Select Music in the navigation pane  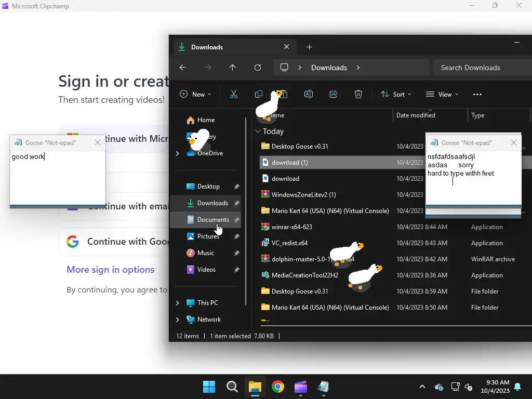[x=206, y=253]
